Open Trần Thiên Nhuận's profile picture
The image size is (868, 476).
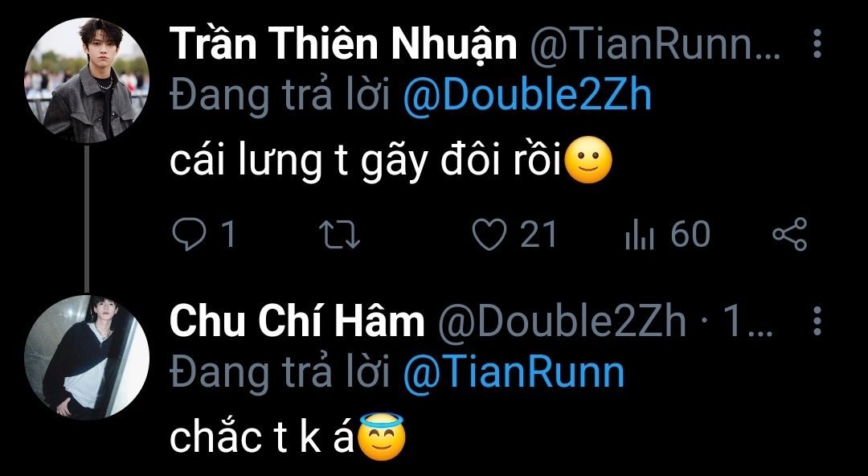(x=86, y=80)
